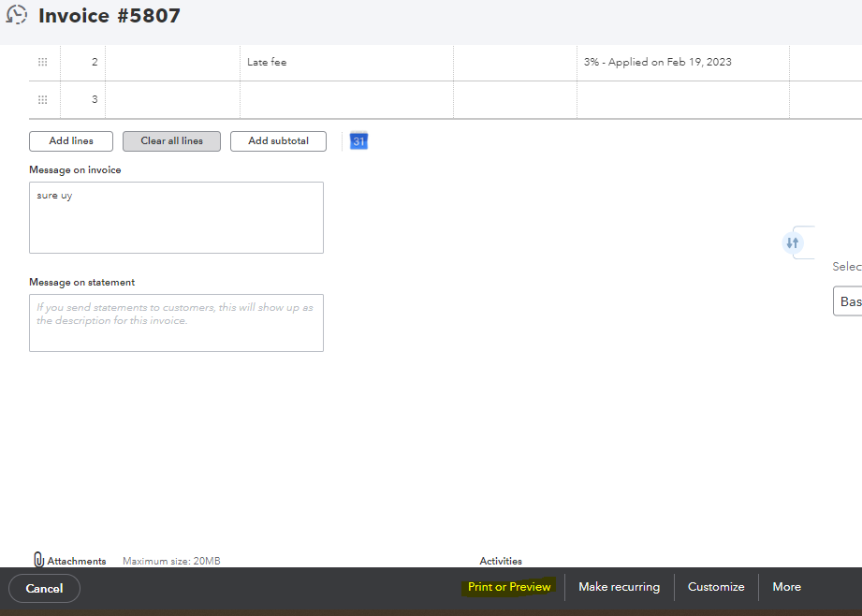The height and width of the screenshot is (616, 862).
Task: Focus the Message on invoice text box
Action: (176, 217)
